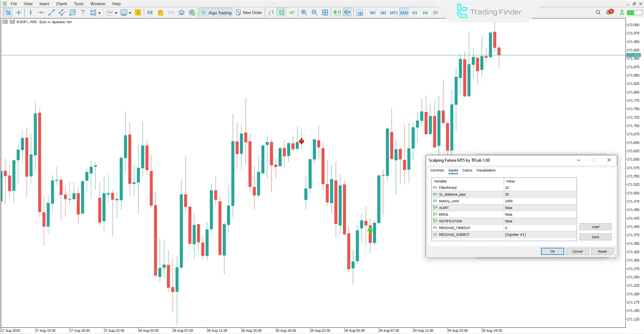
Task: Open the Charts menu
Action: pyautogui.click(x=61, y=4)
